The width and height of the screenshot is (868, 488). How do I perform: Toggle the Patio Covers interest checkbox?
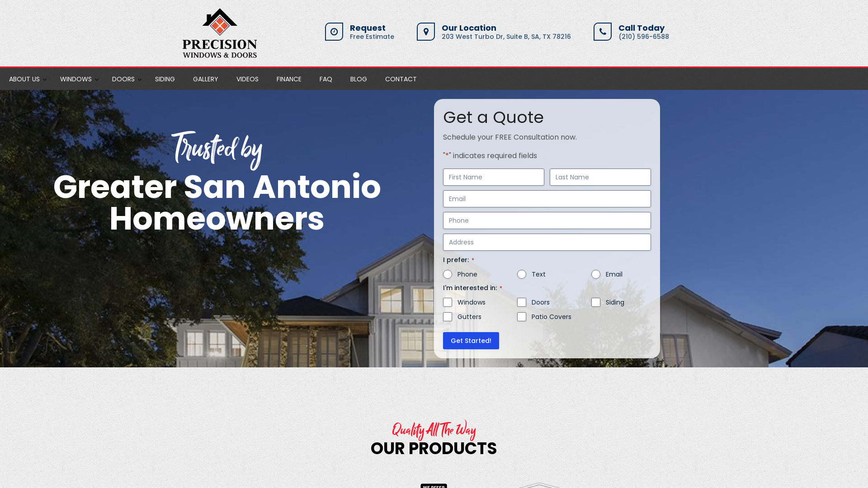pyautogui.click(x=522, y=316)
